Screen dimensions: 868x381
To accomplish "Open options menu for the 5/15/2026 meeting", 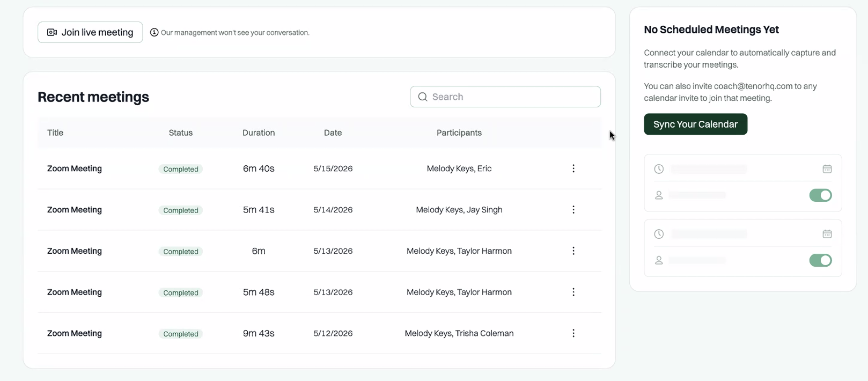I will pyautogui.click(x=573, y=168).
